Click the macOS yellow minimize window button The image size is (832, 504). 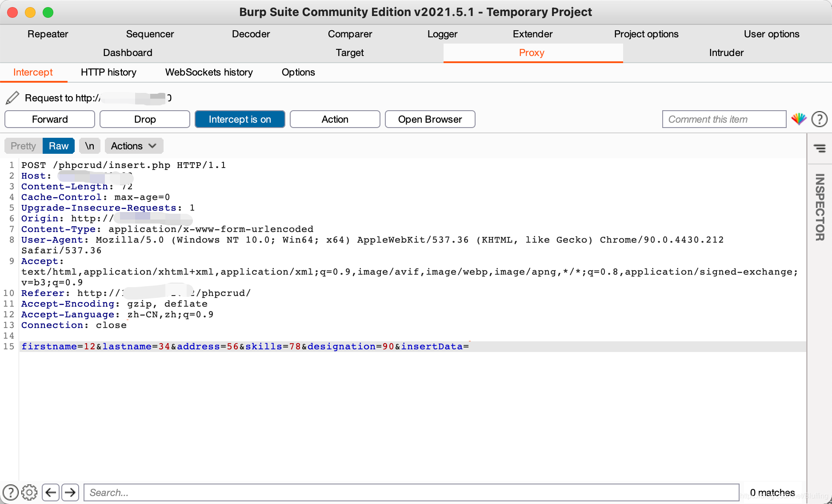30,12
